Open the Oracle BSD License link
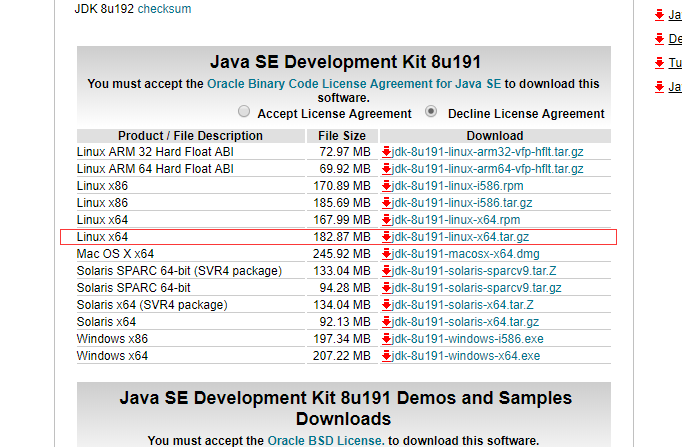The height and width of the screenshot is (447, 682). pos(326,440)
